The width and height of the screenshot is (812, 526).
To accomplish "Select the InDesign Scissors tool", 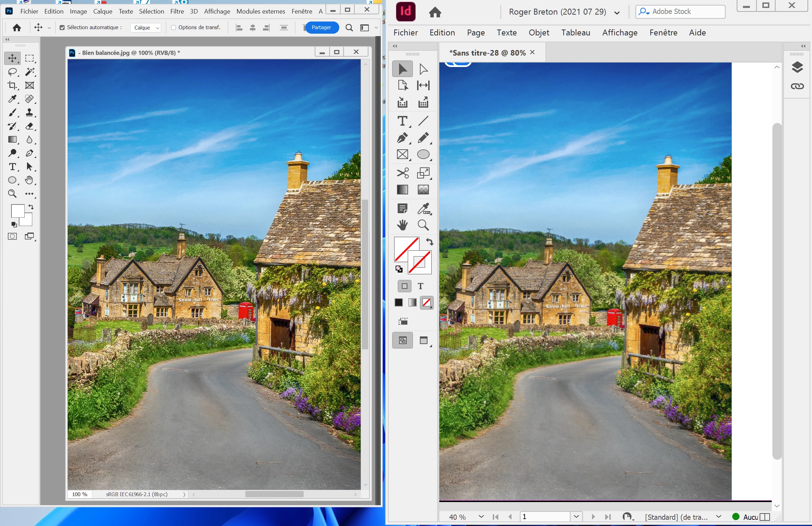I will (403, 173).
